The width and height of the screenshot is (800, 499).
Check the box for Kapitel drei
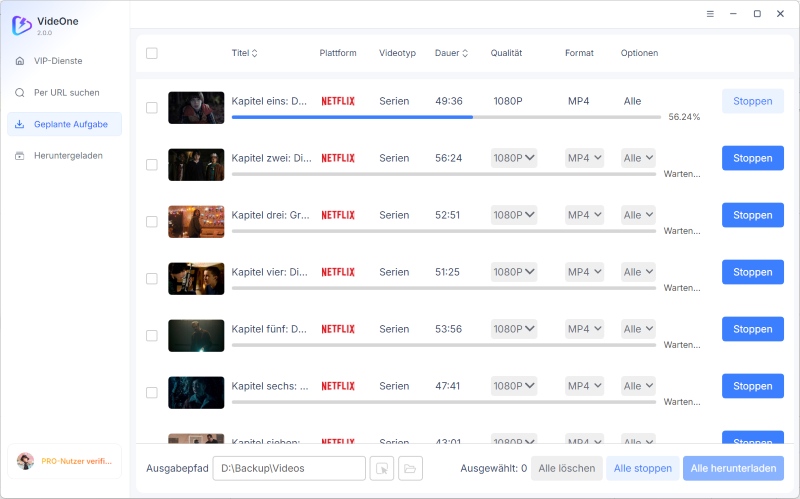coord(152,221)
